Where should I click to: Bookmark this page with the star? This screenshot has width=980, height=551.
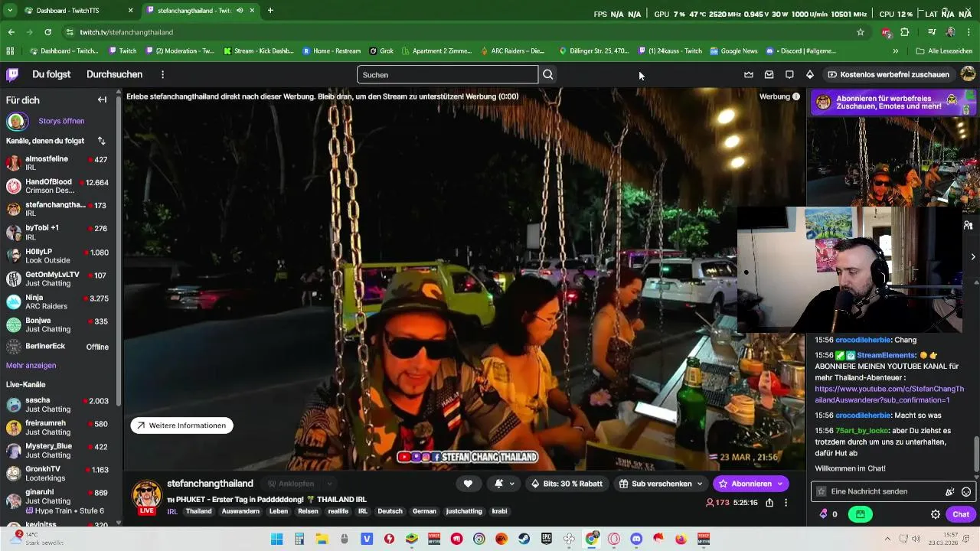[x=861, y=32]
